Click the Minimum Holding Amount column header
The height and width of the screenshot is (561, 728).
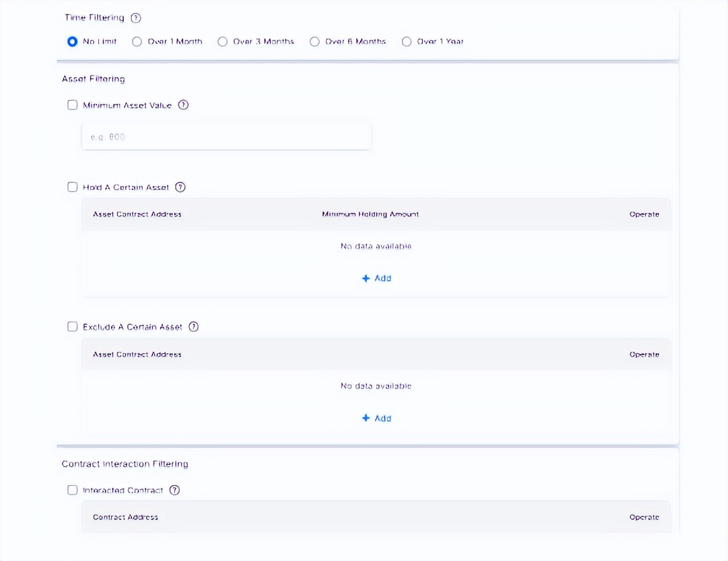pos(370,214)
